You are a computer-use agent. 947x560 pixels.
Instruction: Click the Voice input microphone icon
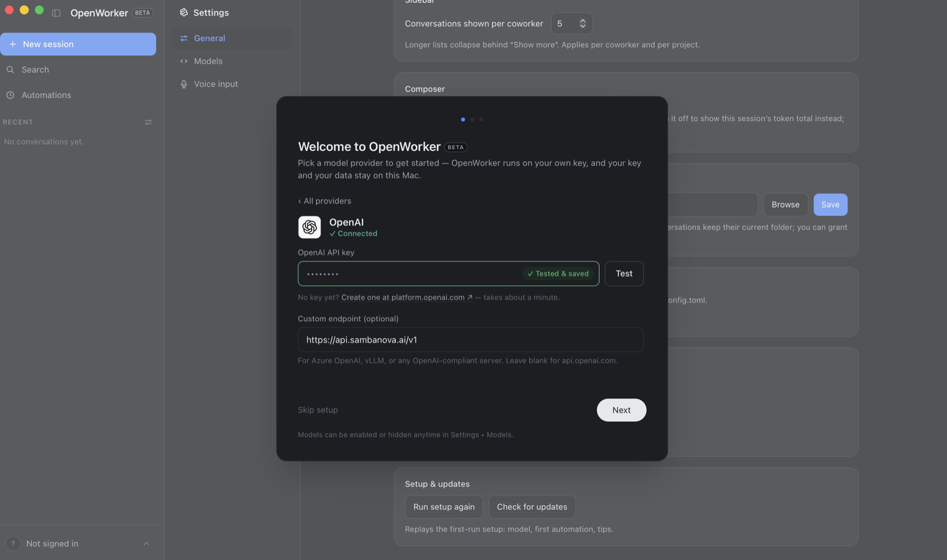[x=184, y=84]
